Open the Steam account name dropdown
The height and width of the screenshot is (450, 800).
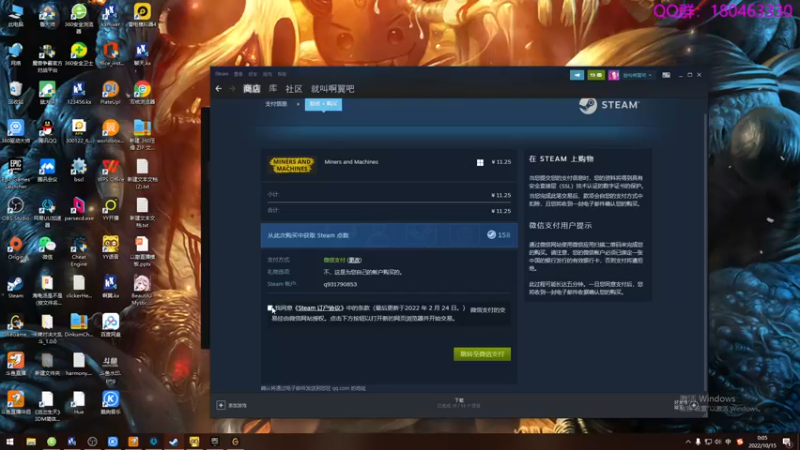(637, 75)
